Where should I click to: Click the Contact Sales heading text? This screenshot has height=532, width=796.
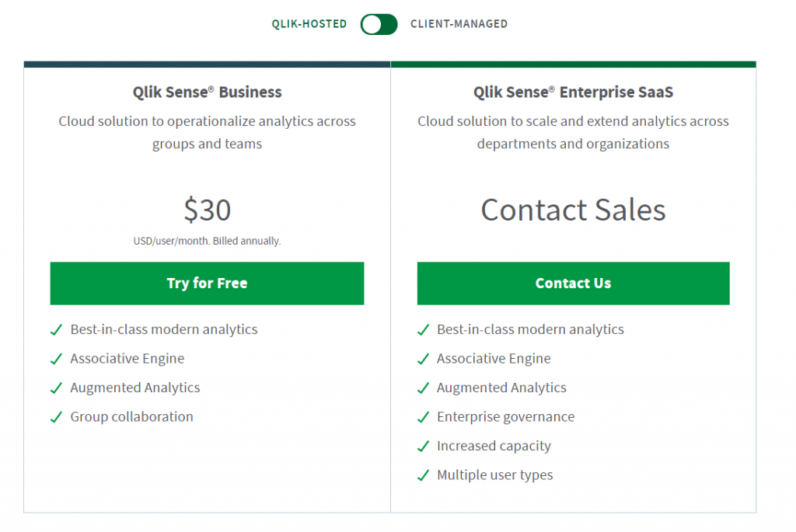(573, 210)
